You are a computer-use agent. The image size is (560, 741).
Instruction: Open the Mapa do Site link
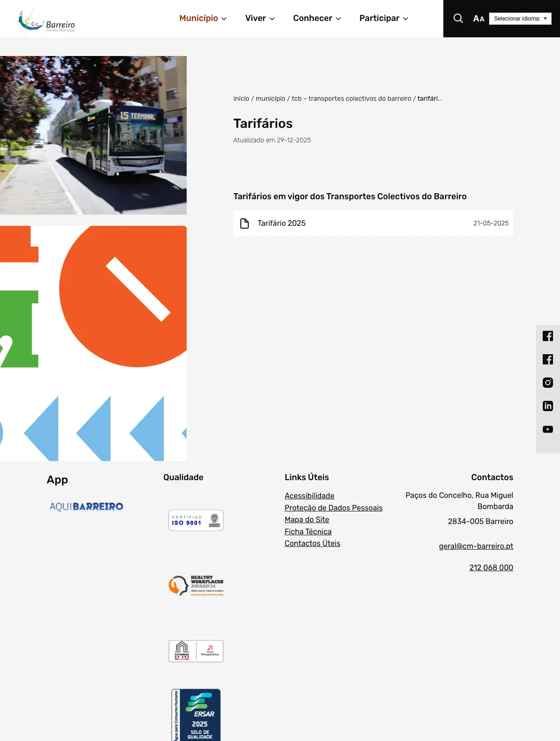tap(307, 519)
